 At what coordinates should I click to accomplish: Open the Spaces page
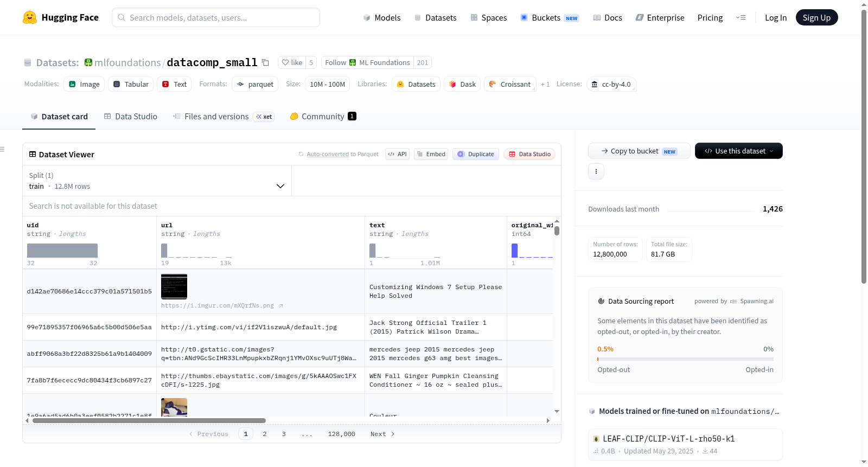489,18
